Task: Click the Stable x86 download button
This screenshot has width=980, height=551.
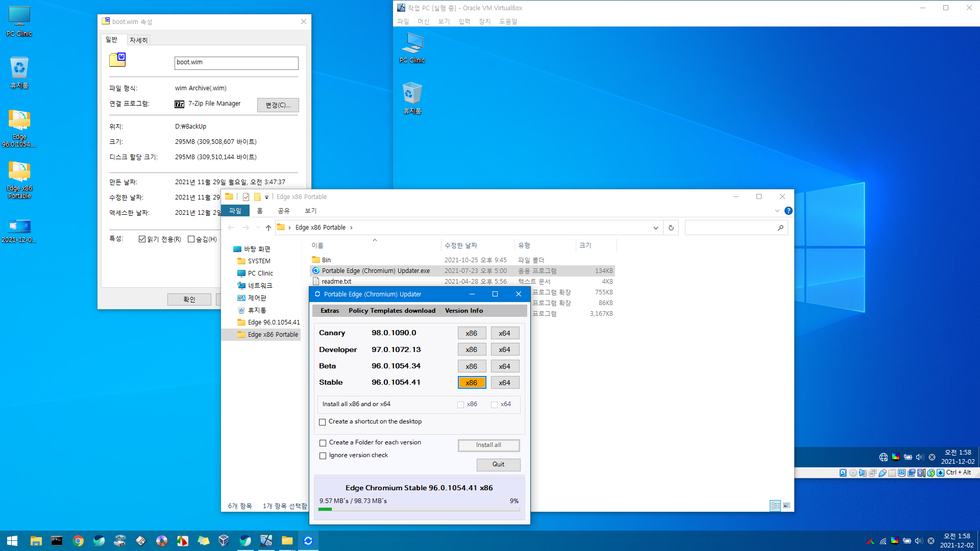Action: (x=472, y=383)
